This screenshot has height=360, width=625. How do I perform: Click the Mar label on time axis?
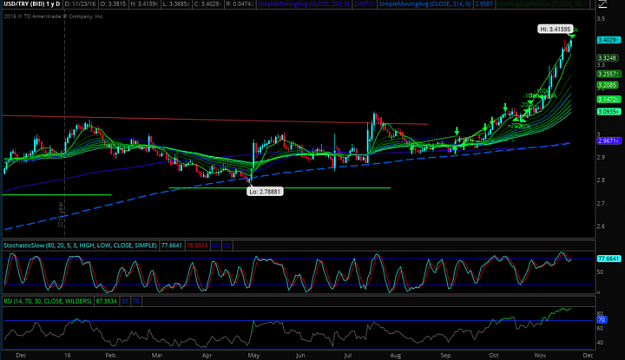pos(157,355)
